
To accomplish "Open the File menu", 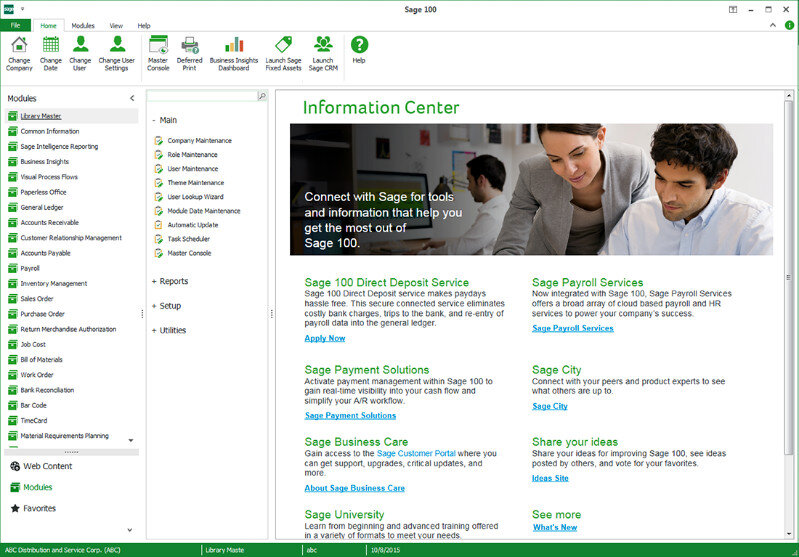I will click(x=15, y=25).
